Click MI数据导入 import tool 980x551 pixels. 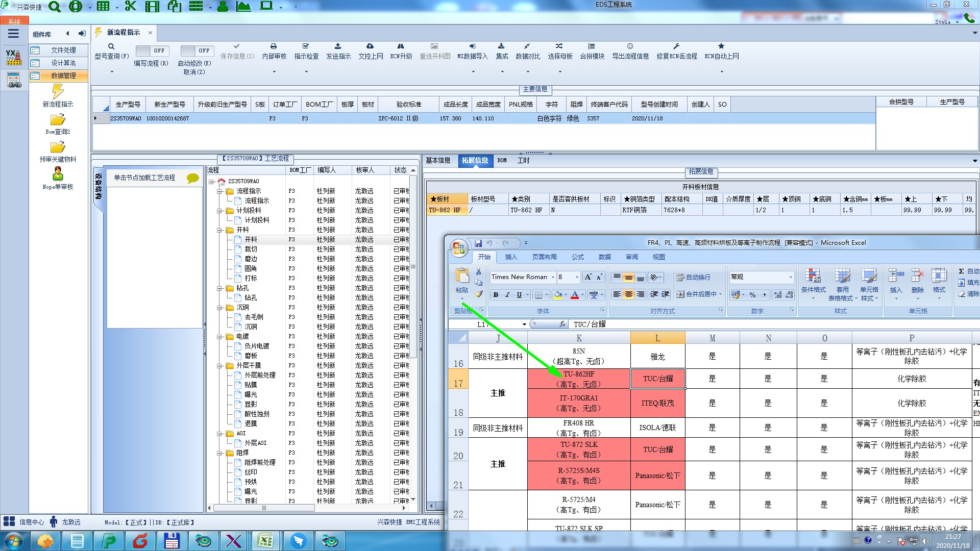472,52
